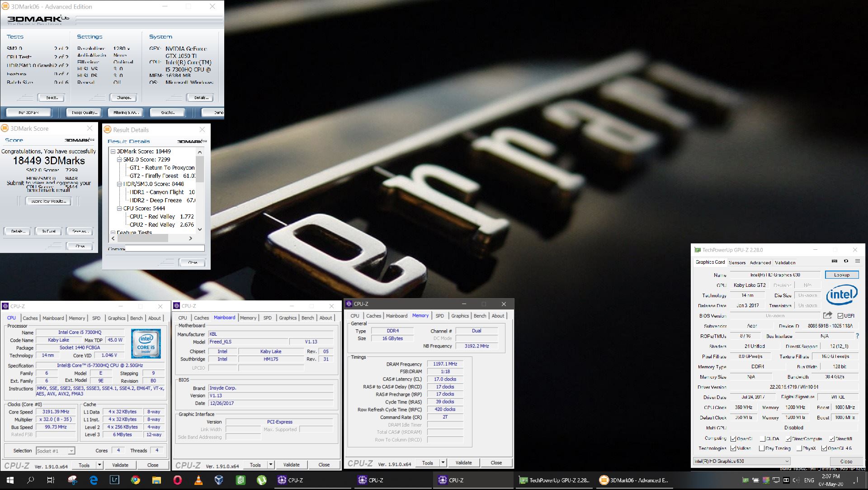Toggle the UEFI checkbox
The image size is (868, 490).
pos(840,316)
